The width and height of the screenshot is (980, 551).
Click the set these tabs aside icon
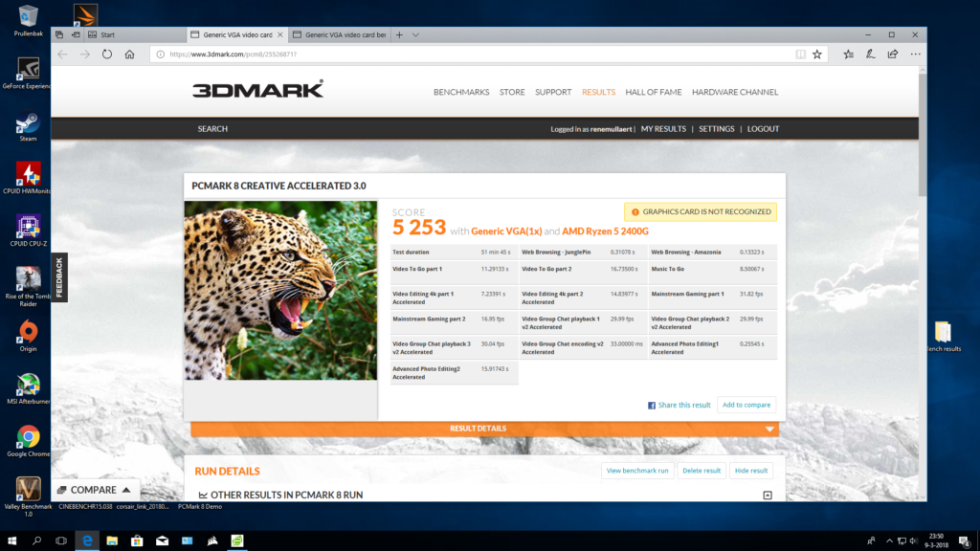[x=76, y=35]
